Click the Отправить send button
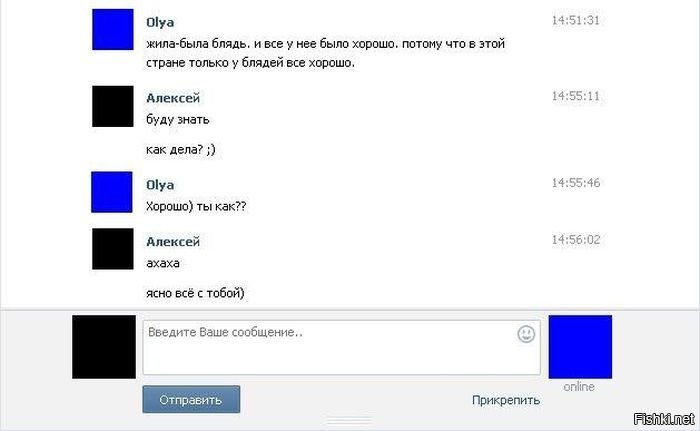The image size is (700, 431). (x=191, y=399)
